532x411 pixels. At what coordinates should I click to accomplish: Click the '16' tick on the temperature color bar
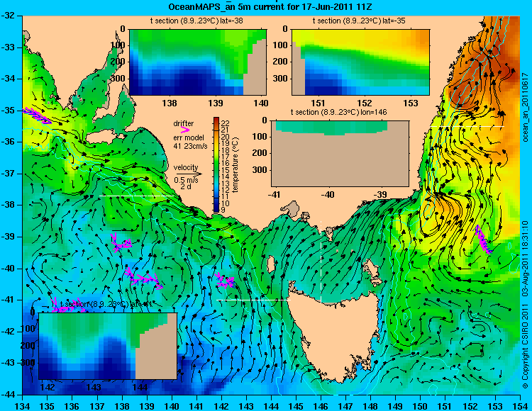tap(225, 163)
